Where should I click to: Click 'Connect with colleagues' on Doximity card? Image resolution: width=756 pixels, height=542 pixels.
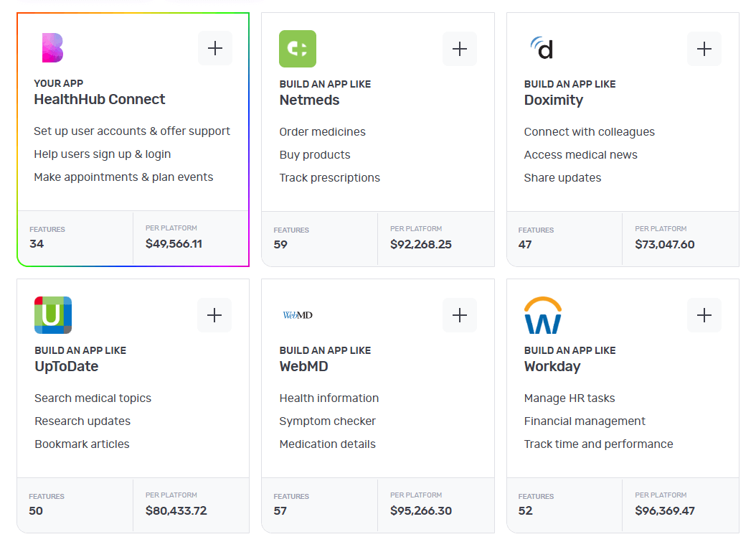pos(589,132)
